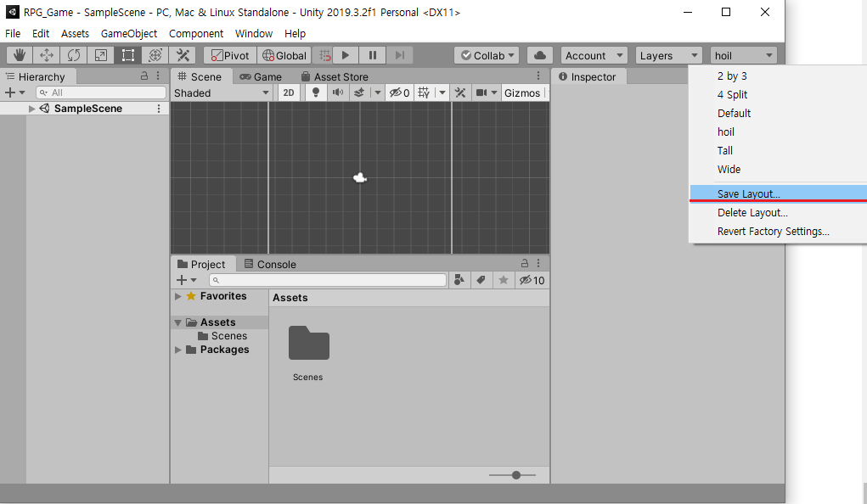Open the GameObject menu
867x504 pixels.
129,34
